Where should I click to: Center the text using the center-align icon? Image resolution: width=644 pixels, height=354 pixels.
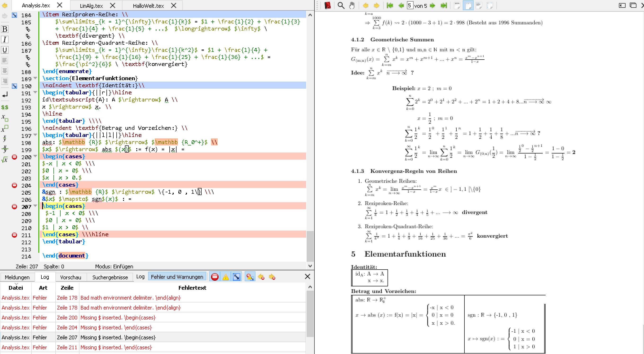coord(4,71)
